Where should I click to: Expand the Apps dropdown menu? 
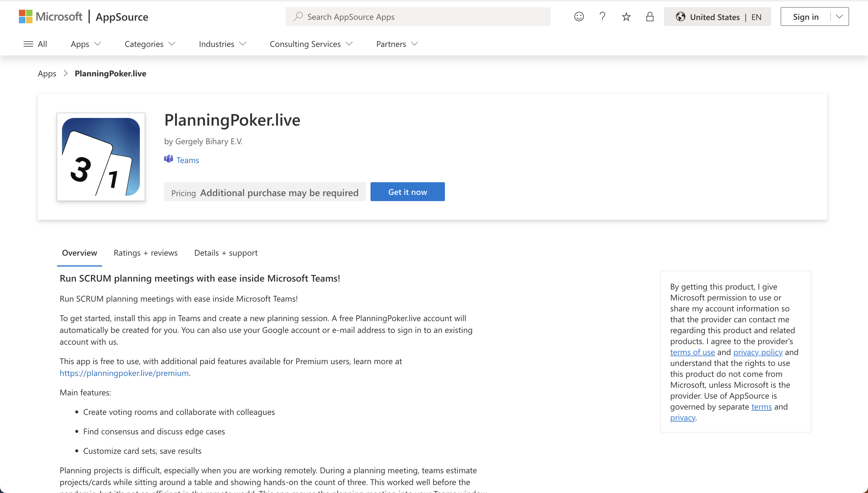coord(85,43)
